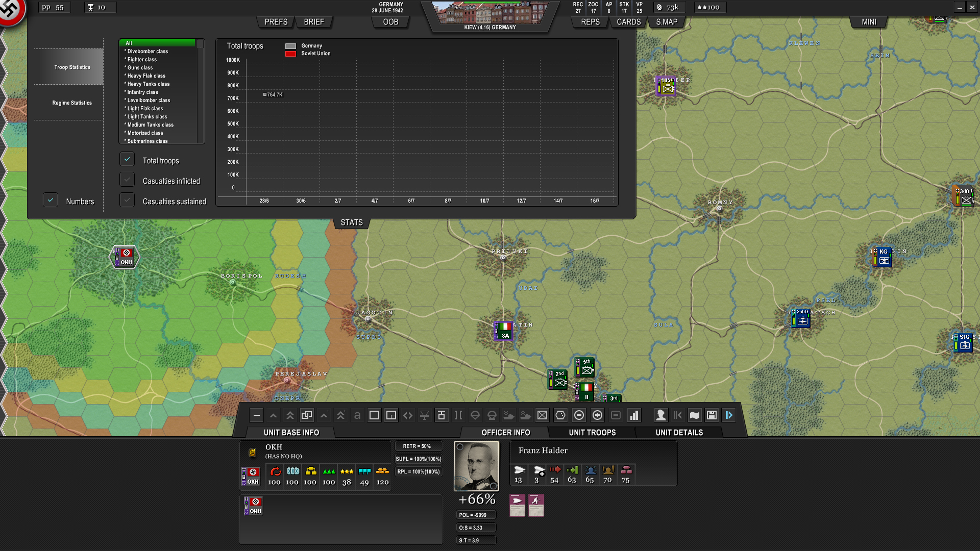The image size is (980, 551).
Task: Click the single up-chevron toolbar icon
Action: (x=274, y=415)
